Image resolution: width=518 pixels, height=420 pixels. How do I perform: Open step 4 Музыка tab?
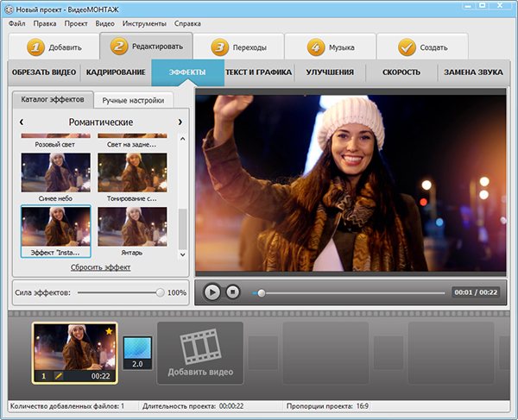(x=331, y=47)
